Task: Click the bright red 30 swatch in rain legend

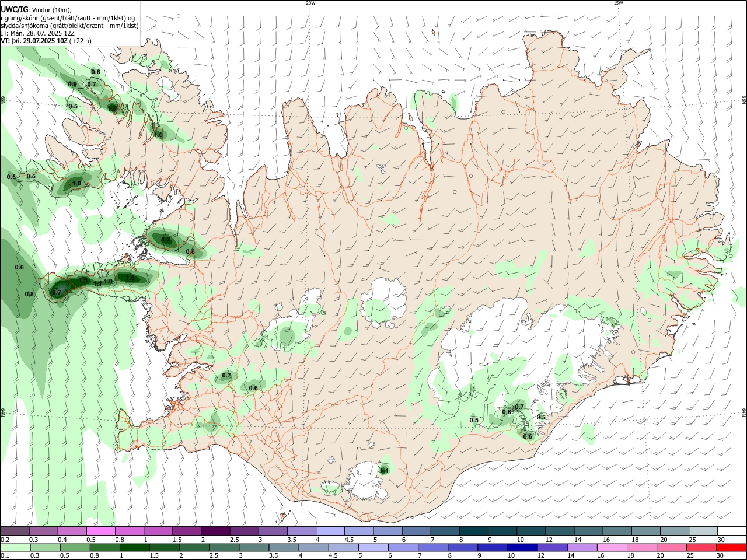Action: click(x=732, y=547)
